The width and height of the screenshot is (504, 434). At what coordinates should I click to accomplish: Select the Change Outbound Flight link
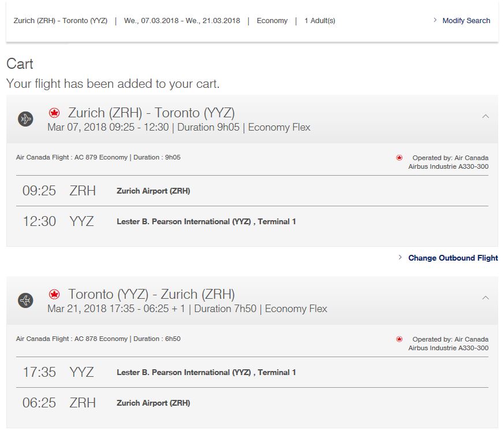453,258
